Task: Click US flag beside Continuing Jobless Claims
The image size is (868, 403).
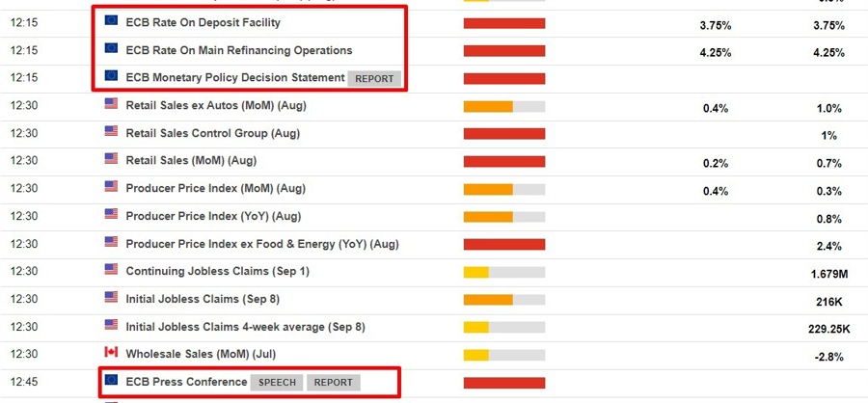Action: [x=111, y=271]
